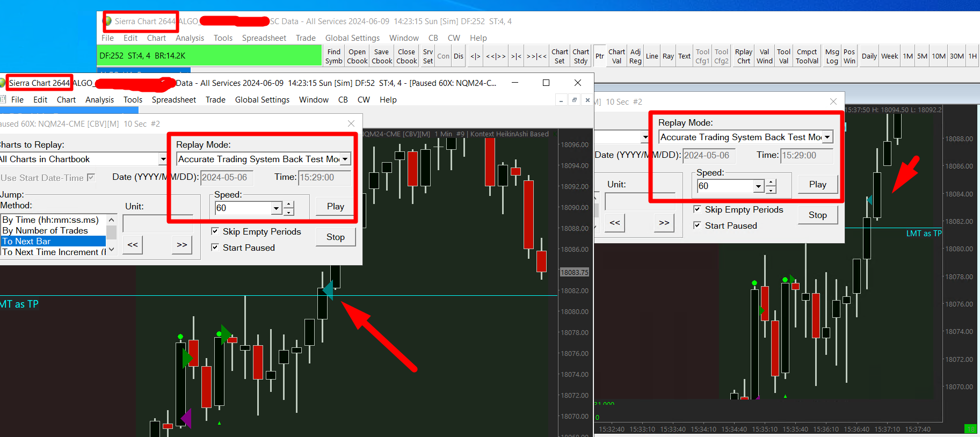Click Stop in the background window replay dialog
Screen dimensions: 980x437
[818, 215]
